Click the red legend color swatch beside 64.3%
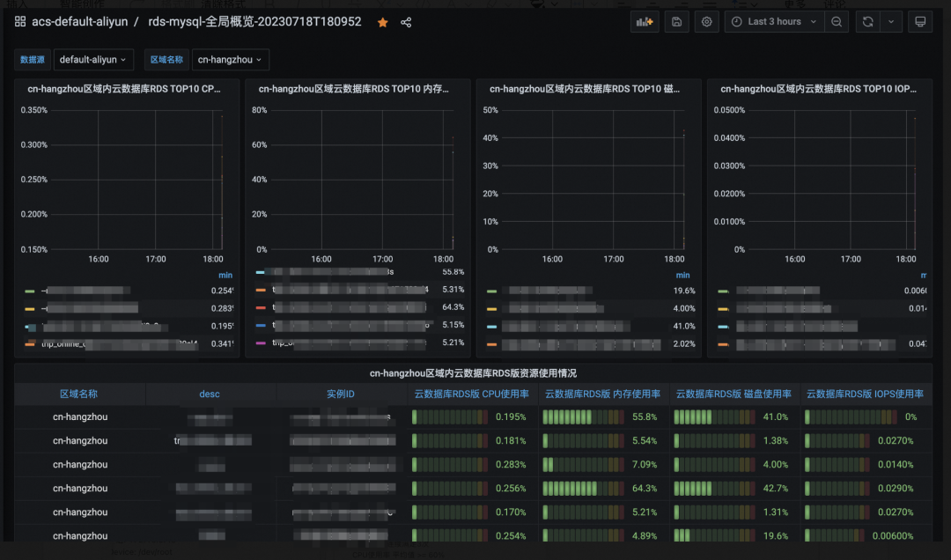 pyautogui.click(x=261, y=307)
